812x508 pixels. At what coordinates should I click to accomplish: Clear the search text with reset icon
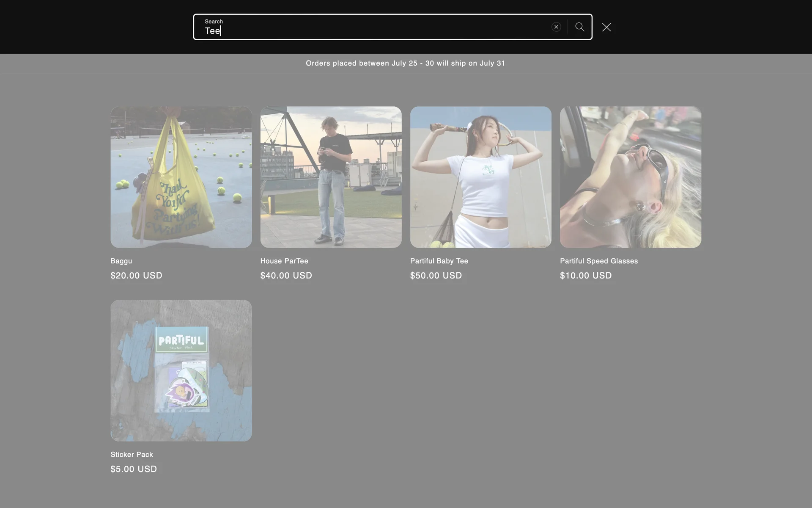[x=556, y=27]
